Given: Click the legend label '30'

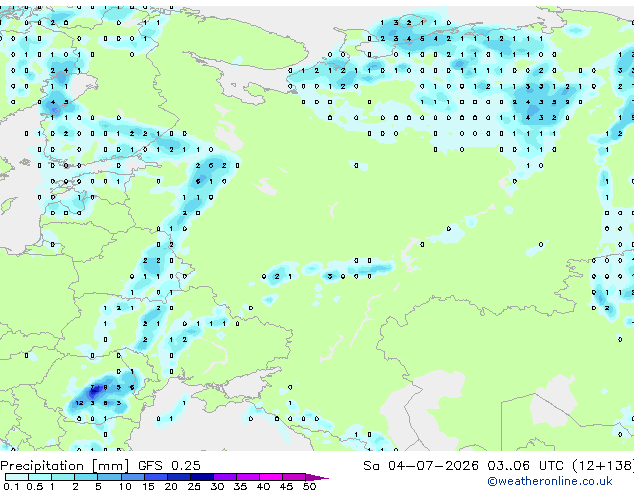Looking at the screenshot, I should (x=217, y=486).
